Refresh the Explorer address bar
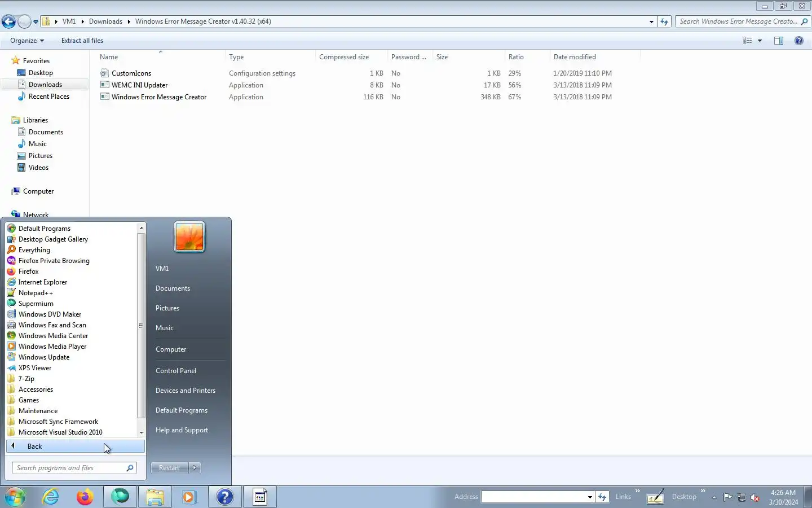 click(x=664, y=22)
